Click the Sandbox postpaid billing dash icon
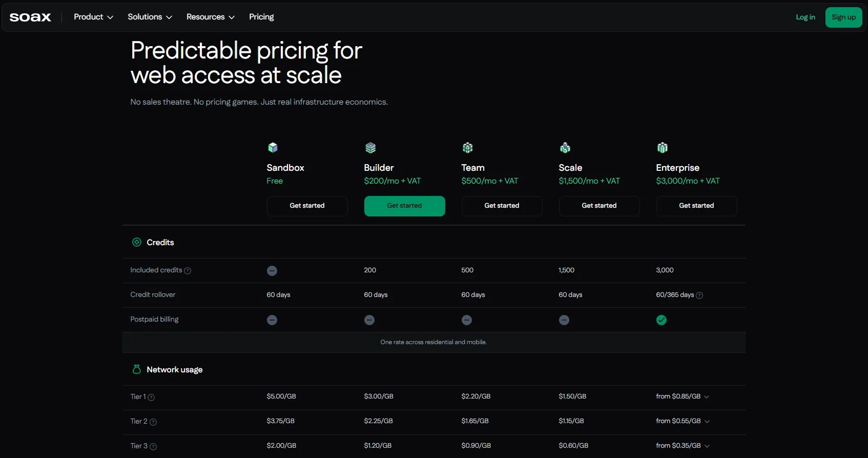Screen dimensions: 868x458 click(x=272, y=320)
